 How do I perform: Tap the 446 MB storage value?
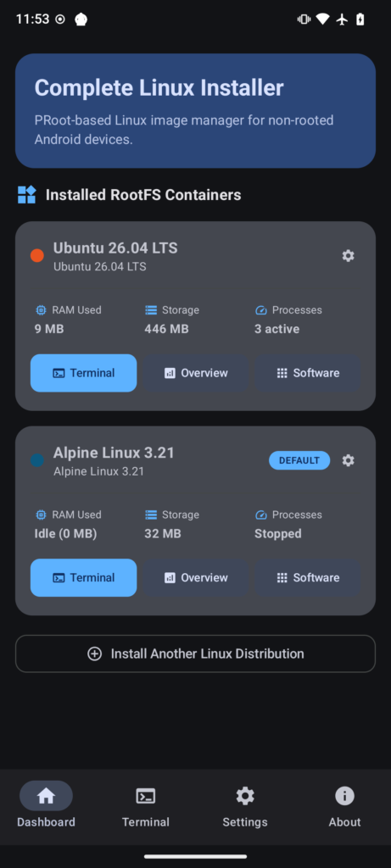[167, 330]
